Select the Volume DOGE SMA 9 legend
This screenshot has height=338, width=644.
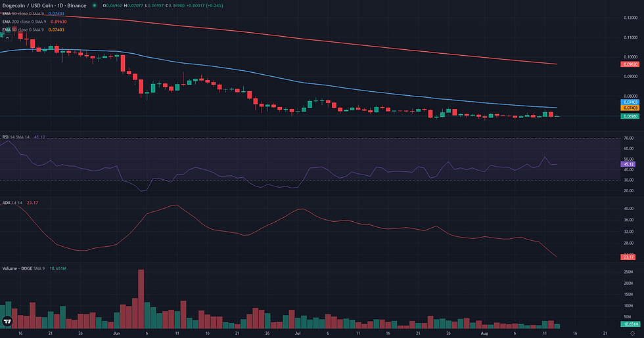point(34,268)
